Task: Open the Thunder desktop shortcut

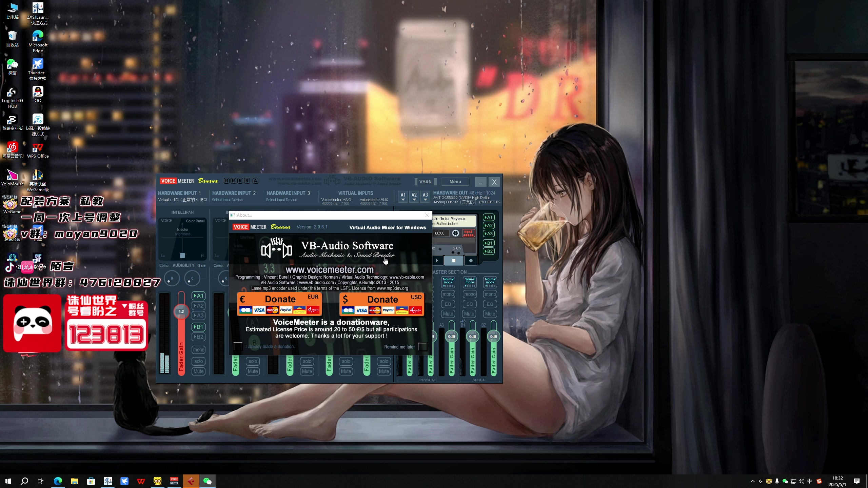Action: [x=38, y=69]
